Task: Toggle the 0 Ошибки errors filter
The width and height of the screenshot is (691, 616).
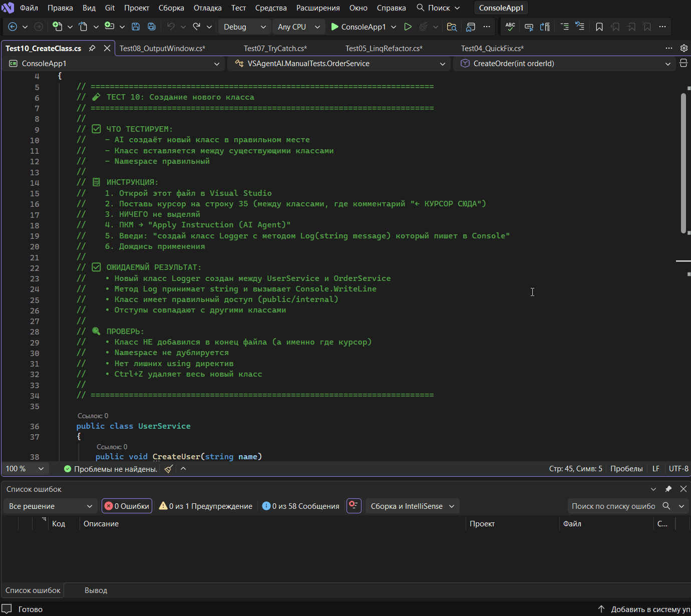Action: [127, 506]
